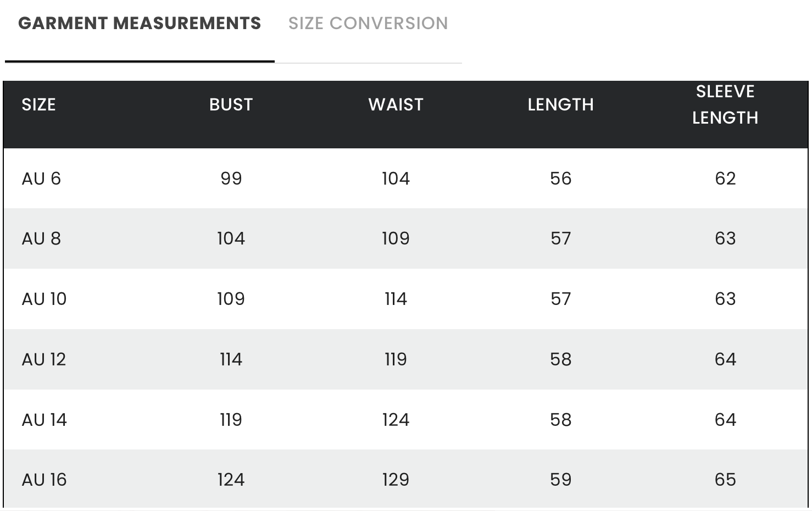
Task: Select the AU 8 size row label
Action: (x=41, y=238)
